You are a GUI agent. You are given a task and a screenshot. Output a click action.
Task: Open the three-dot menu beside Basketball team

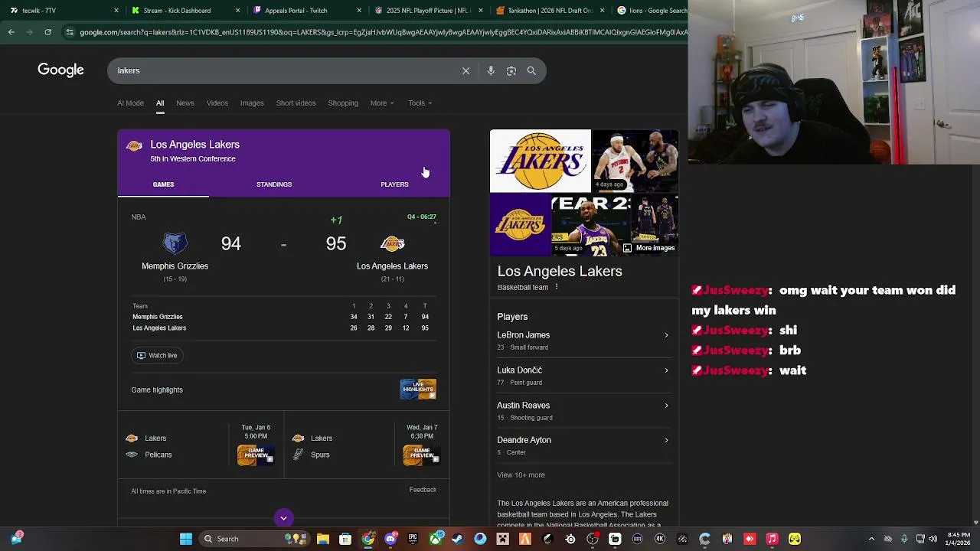click(x=557, y=287)
